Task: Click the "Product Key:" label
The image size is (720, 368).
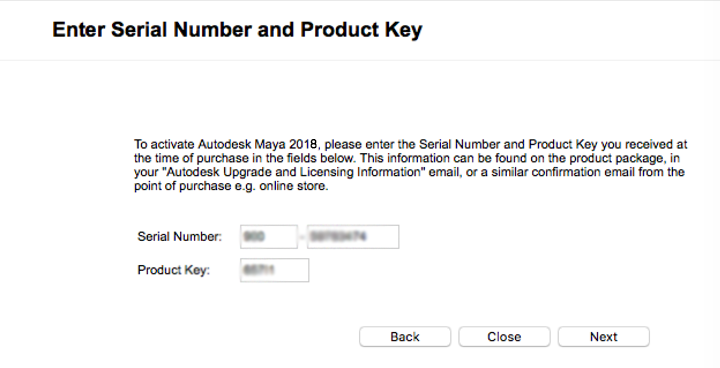Action: pyautogui.click(x=174, y=270)
